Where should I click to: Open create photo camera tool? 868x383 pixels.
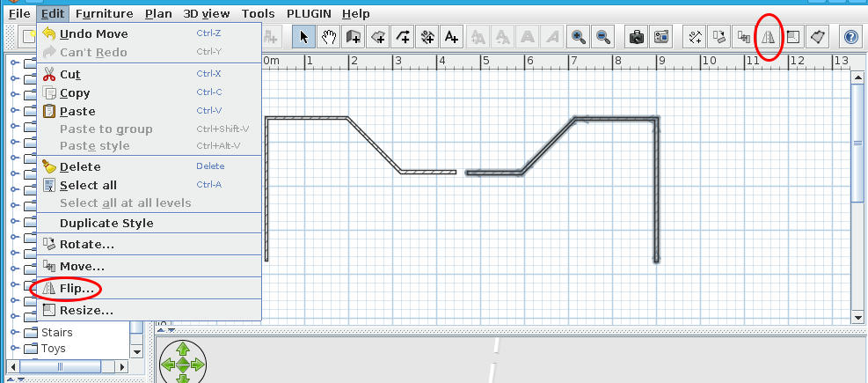(x=638, y=37)
